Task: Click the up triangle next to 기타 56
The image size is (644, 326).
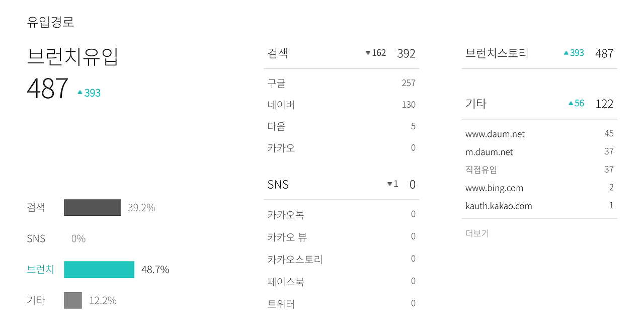Action: pos(570,103)
